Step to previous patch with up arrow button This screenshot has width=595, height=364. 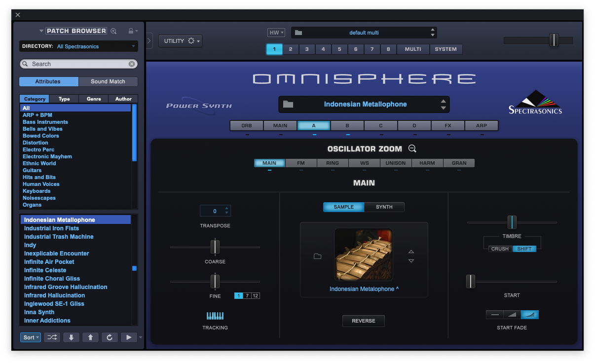coord(90,337)
